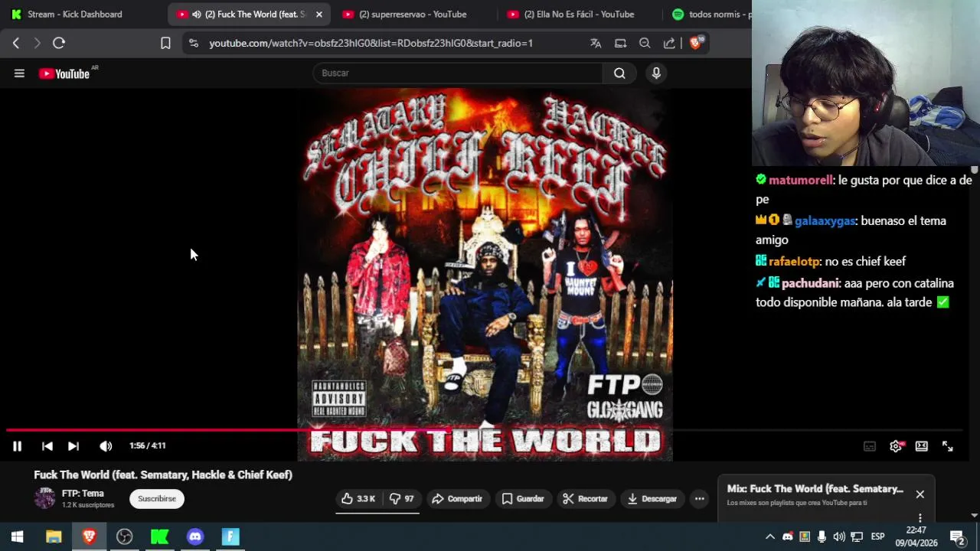Image resolution: width=980 pixels, height=551 pixels.
Task: Click the Mix: Fuck The World title
Action: coord(815,489)
